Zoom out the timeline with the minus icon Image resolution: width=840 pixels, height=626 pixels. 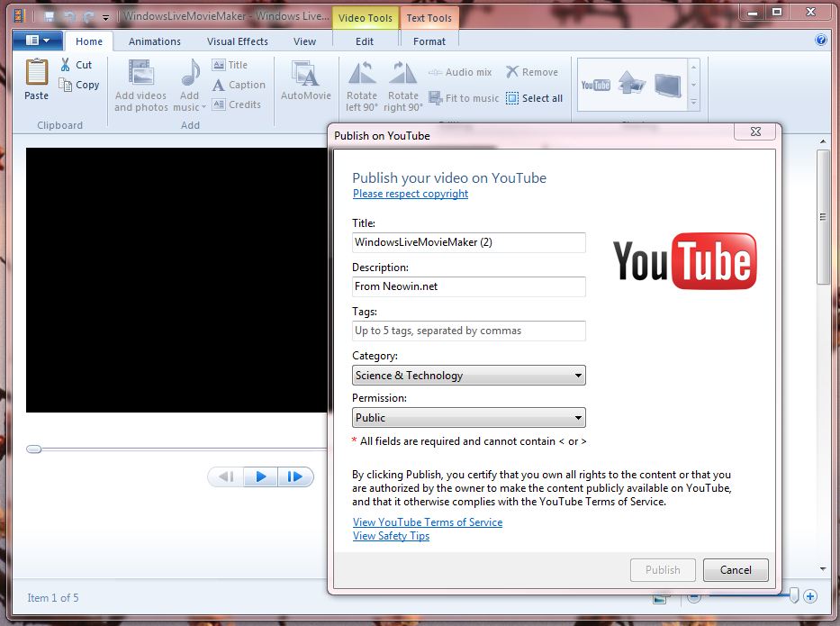point(694,596)
